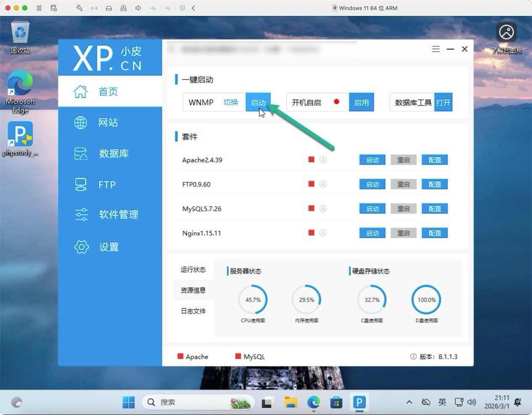Click the sliders icon beside 软件管理

coord(81,215)
